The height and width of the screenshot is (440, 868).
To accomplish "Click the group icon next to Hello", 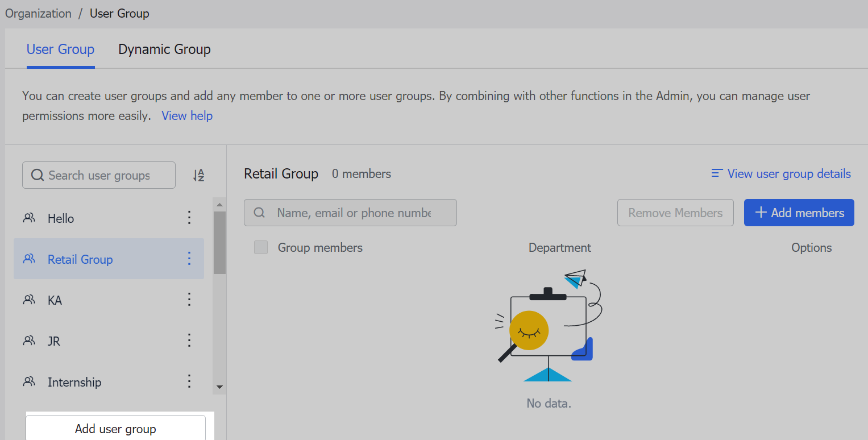I will click(x=29, y=218).
